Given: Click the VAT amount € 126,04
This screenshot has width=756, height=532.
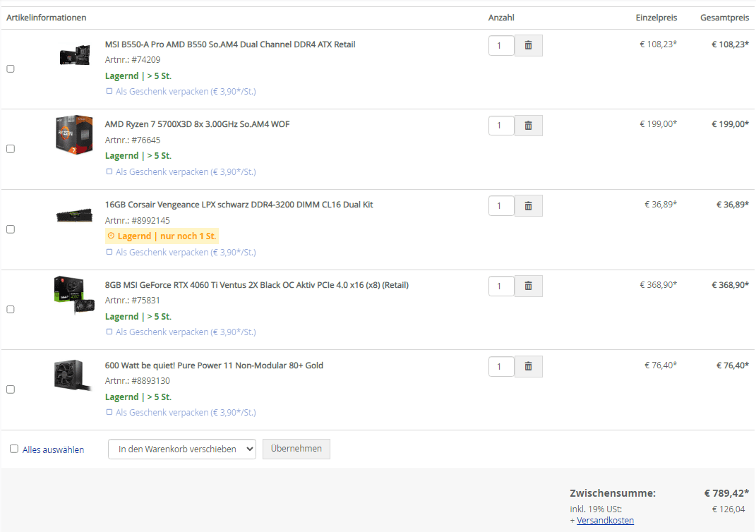Looking at the screenshot, I should tap(728, 509).
